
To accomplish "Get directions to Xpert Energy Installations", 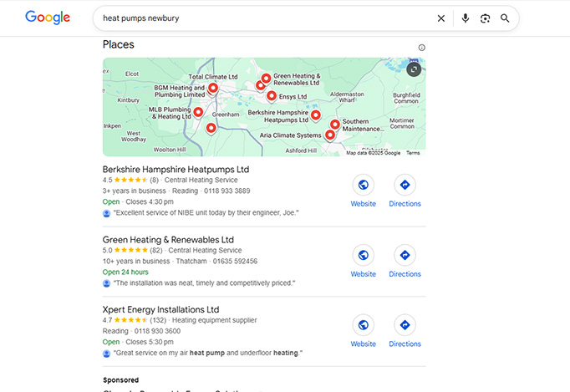I will click(x=405, y=326).
